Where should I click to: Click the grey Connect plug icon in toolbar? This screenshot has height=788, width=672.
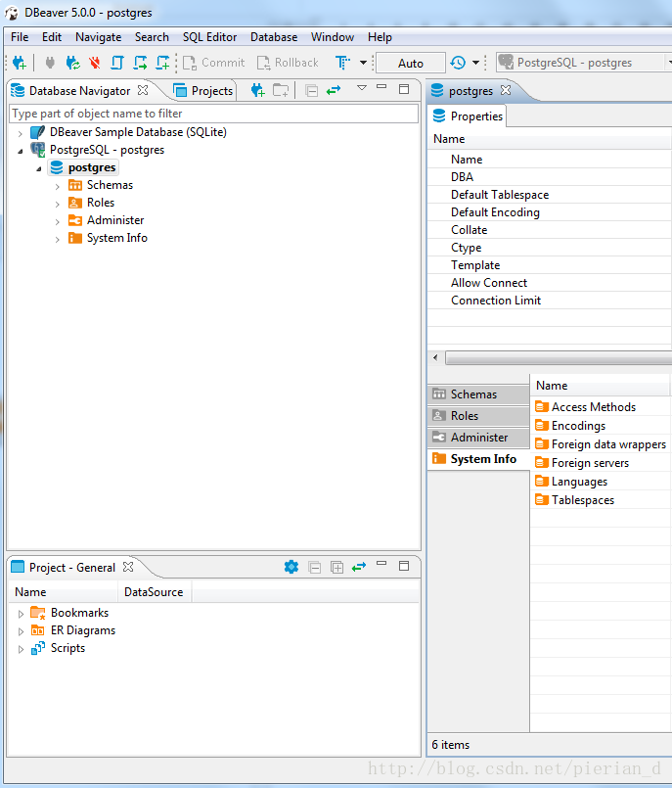tap(50, 63)
